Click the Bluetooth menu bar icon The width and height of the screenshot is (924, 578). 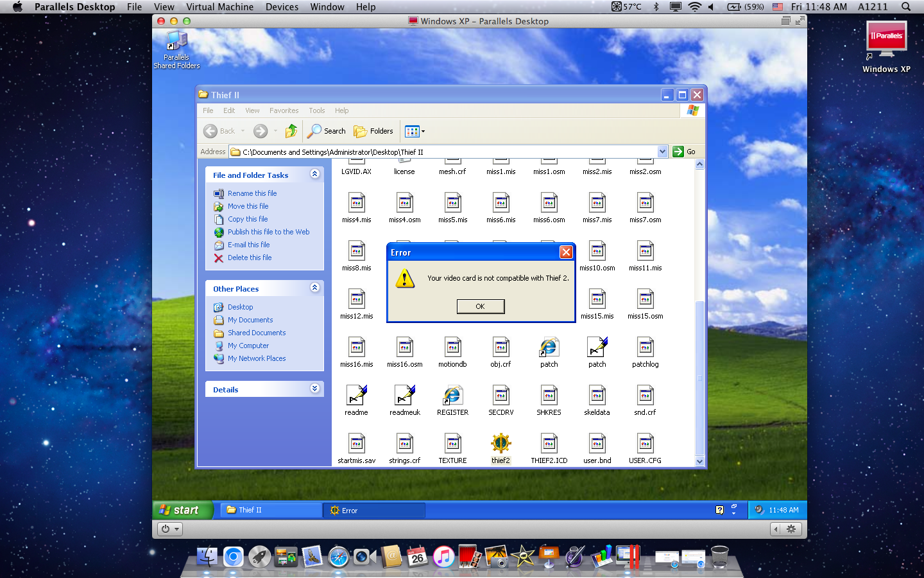(656, 6)
